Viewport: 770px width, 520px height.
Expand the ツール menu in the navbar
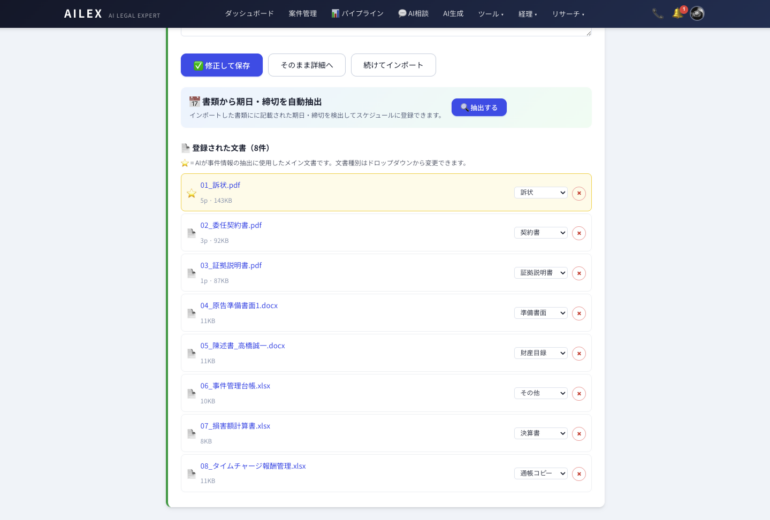pyautogui.click(x=490, y=14)
